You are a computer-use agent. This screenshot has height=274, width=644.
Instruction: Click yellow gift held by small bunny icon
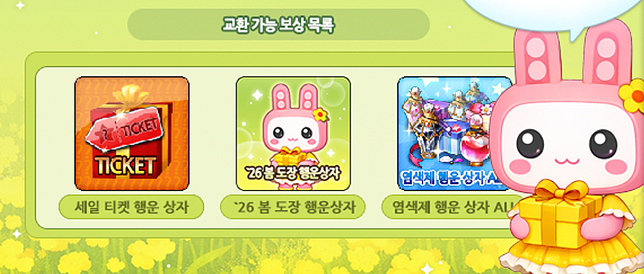pyautogui.click(x=291, y=156)
